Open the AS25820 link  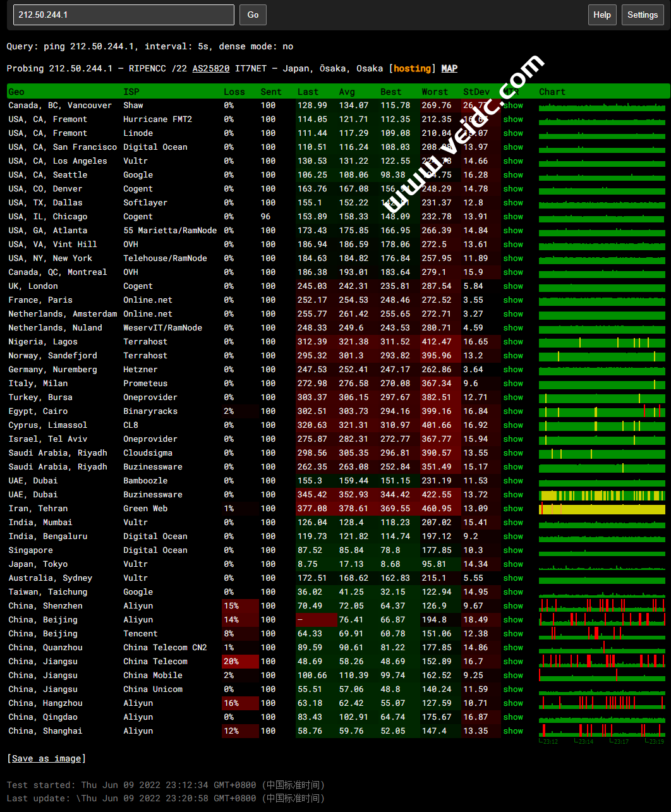211,68
